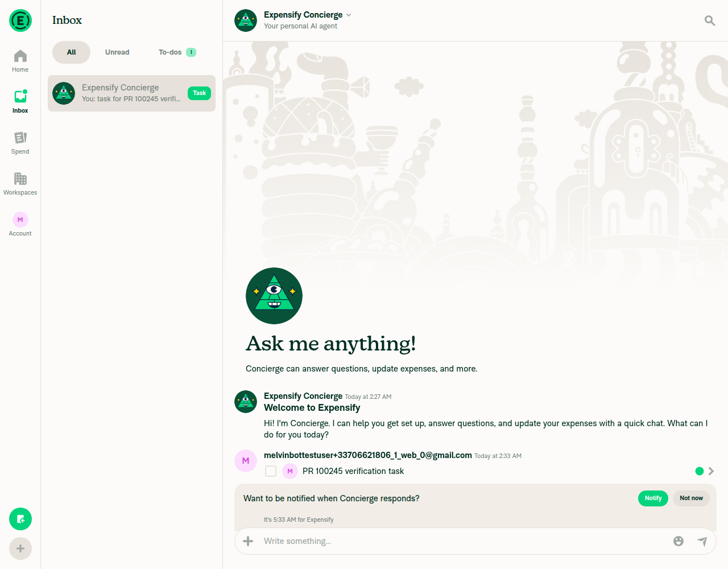This screenshot has width=728, height=569.
Task: Go to Home in sidebar
Action: [20, 61]
